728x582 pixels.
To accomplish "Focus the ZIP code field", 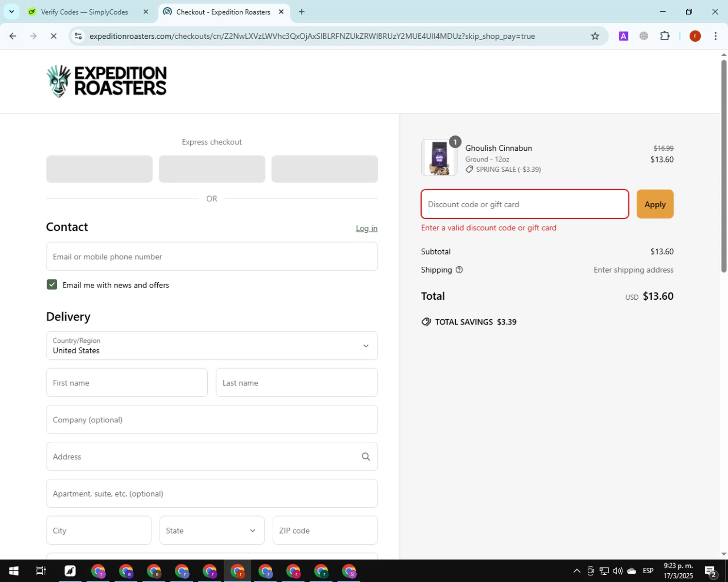I will [x=325, y=530].
